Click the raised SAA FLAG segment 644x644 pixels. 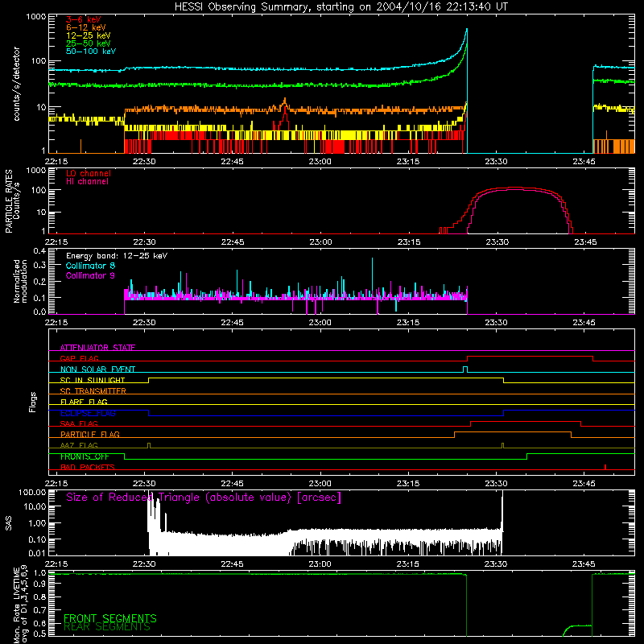526,421
